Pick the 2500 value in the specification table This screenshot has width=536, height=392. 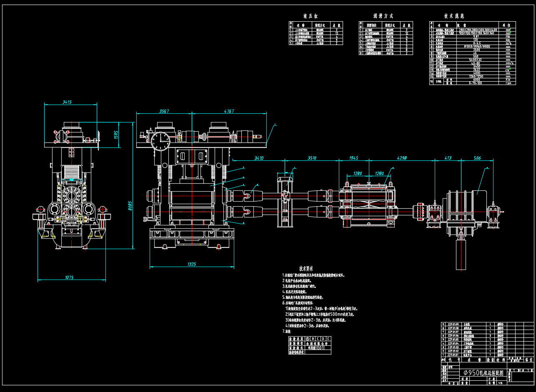pos(477,50)
